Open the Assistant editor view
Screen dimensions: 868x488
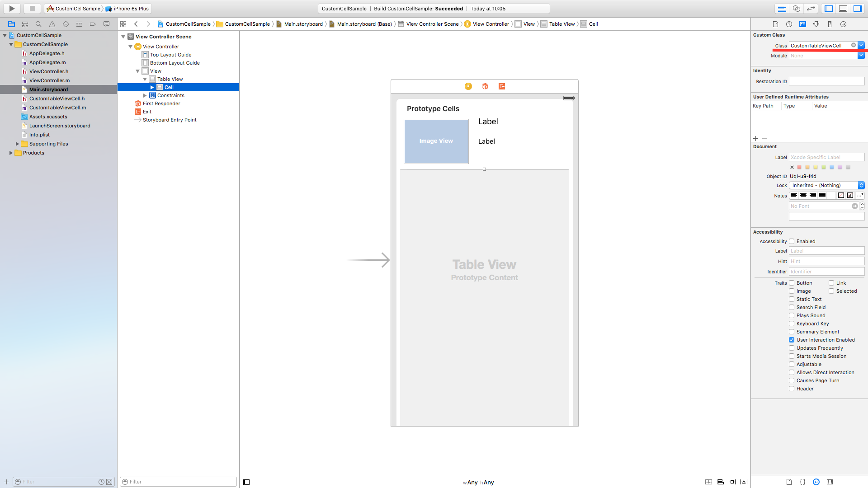797,9
